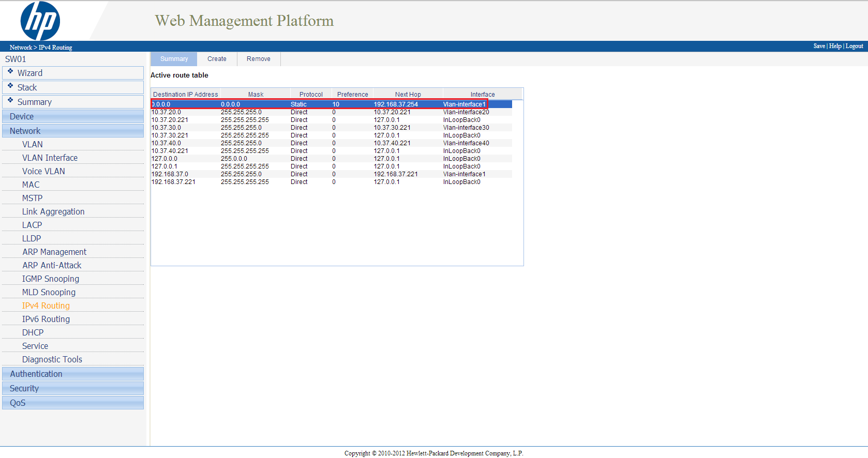Click the HP logo

pyautogui.click(x=40, y=21)
